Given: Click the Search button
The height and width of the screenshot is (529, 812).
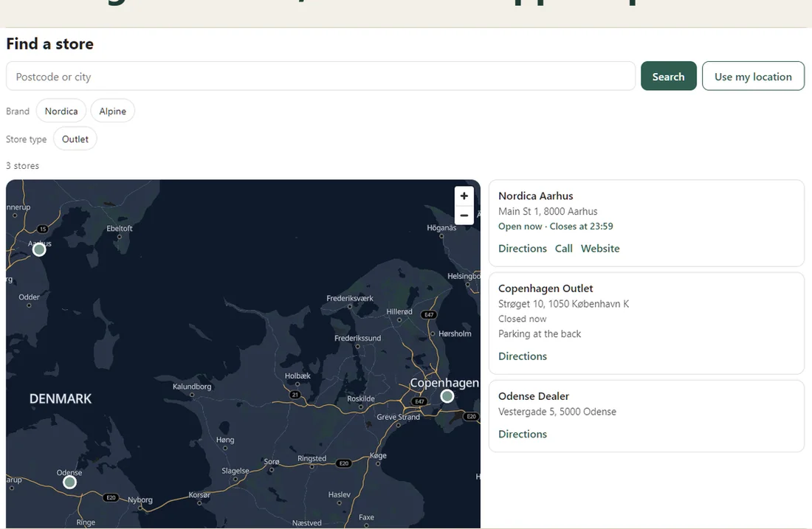Looking at the screenshot, I should [668, 76].
